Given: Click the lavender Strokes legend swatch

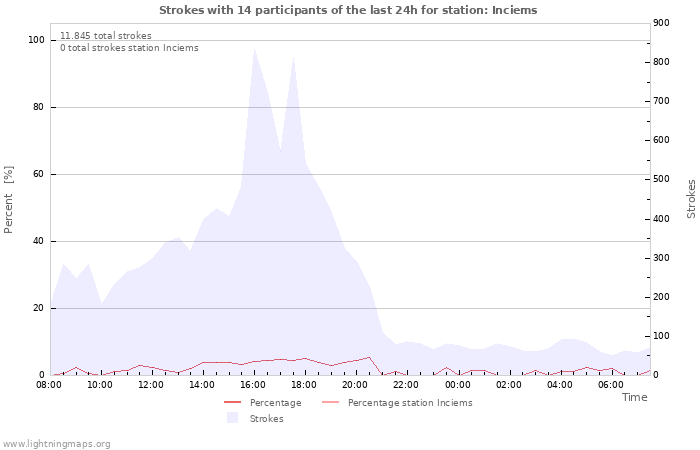Looking at the screenshot, I should coord(233,419).
